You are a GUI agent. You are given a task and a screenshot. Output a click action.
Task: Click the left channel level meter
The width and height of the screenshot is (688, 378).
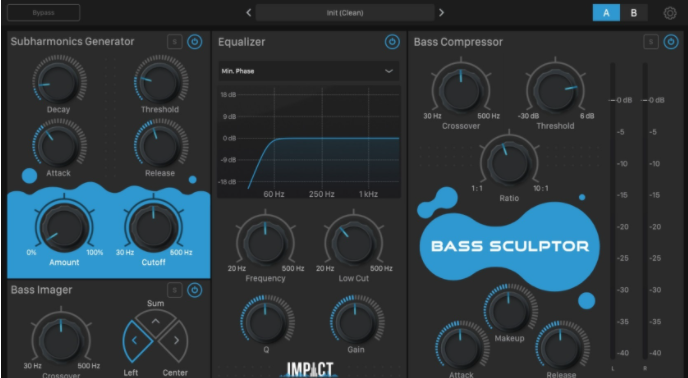pos(613,212)
